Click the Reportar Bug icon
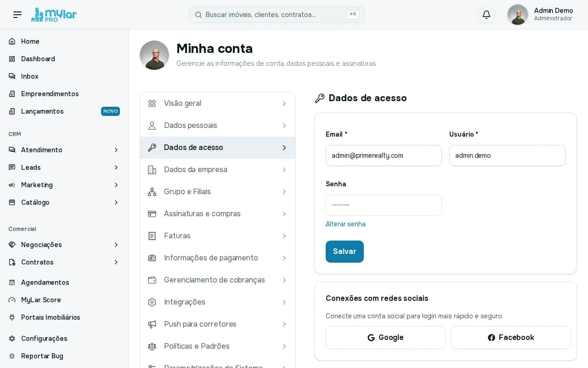 point(12,356)
